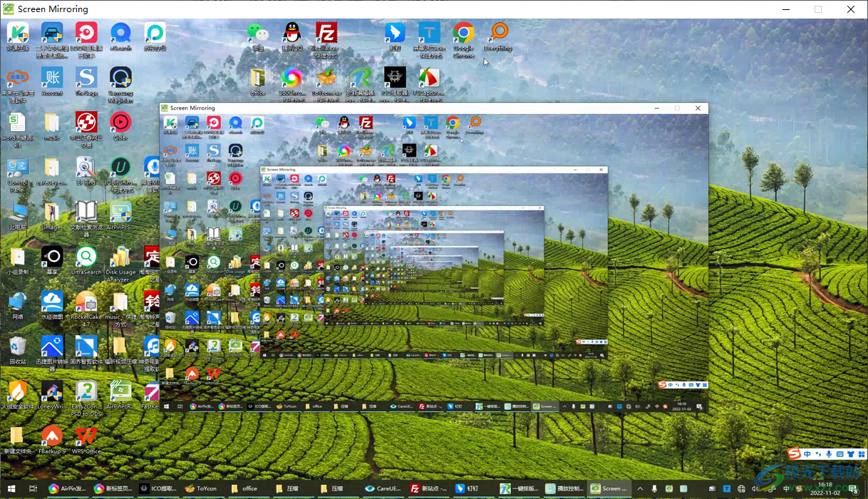The height and width of the screenshot is (499, 868).
Task: Open the 此电脑 (This PC) icon
Action: [x=18, y=212]
